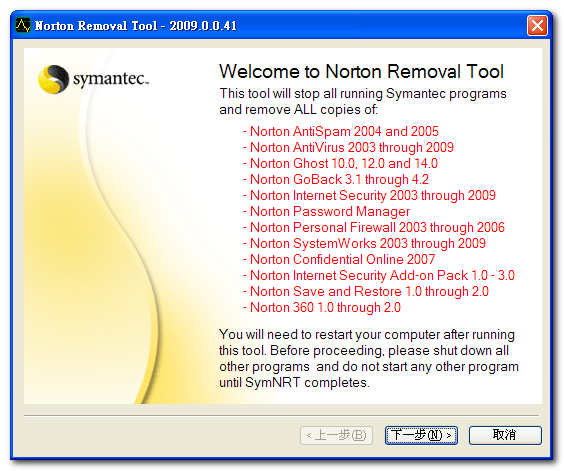This screenshot has width=564, height=471.
Task: Click the Norton Password Manager line
Action: point(327,211)
